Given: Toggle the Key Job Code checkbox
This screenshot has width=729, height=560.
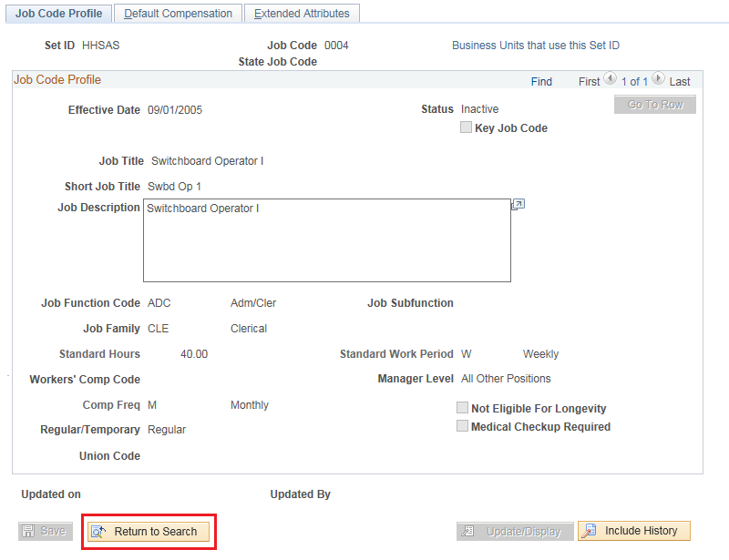Looking at the screenshot, I should tap(467, 128).
